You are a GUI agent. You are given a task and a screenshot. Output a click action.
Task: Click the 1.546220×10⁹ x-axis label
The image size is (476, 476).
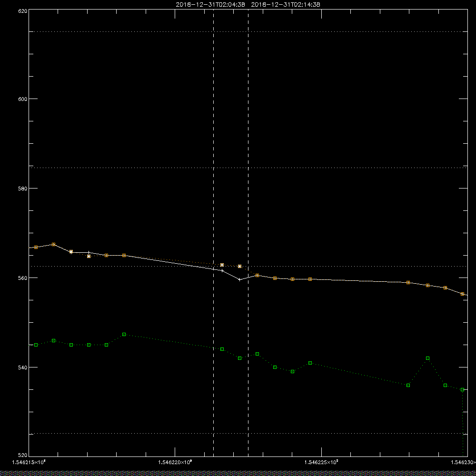point(175,462)
